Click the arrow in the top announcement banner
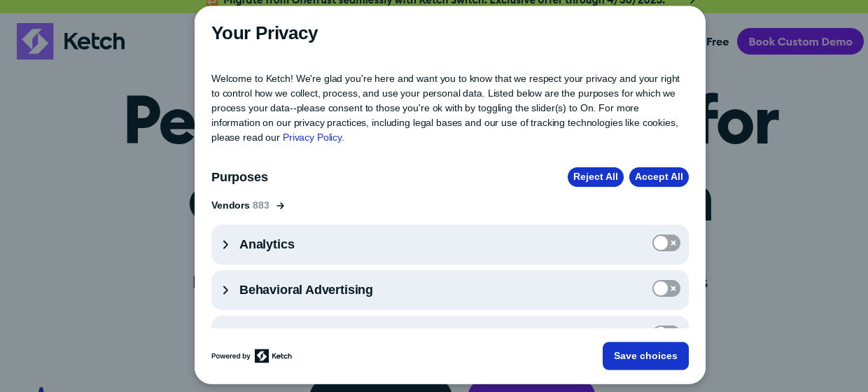 pos(692,2)
